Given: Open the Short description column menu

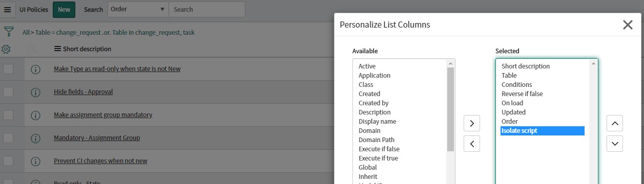Looking at the screenshot, I should pyautogui.click(x=58, y=49).
